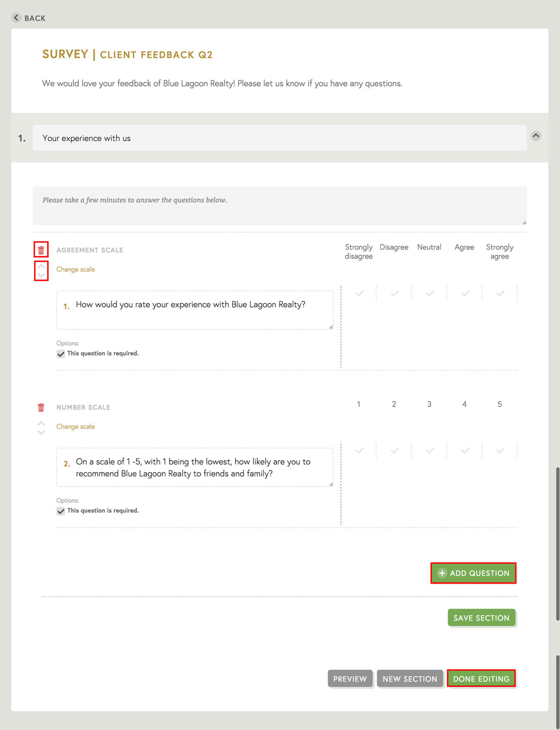Click the Add Question button
This screenshot has height=730, width=560.
[473, 573]
